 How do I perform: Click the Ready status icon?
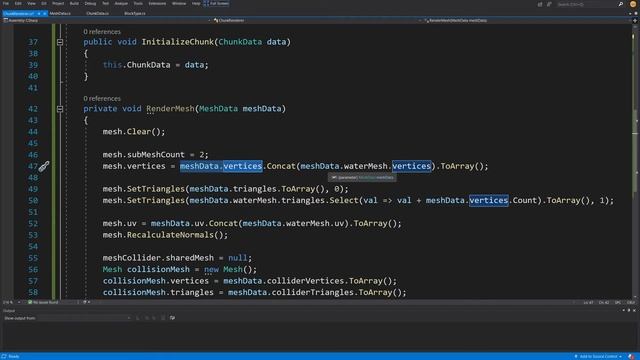4,356
